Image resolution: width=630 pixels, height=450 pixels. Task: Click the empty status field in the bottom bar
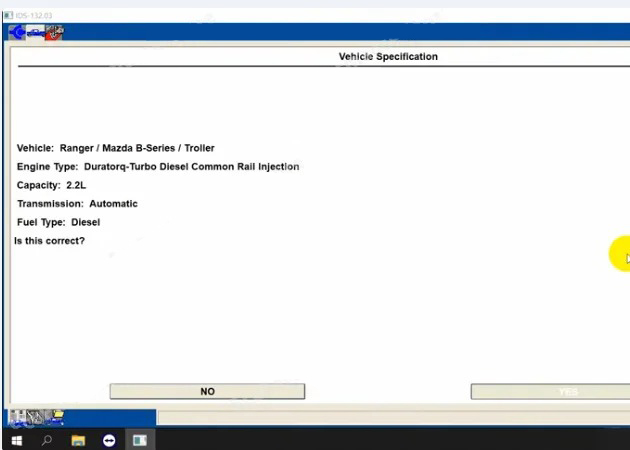click(x=393, y=417)
